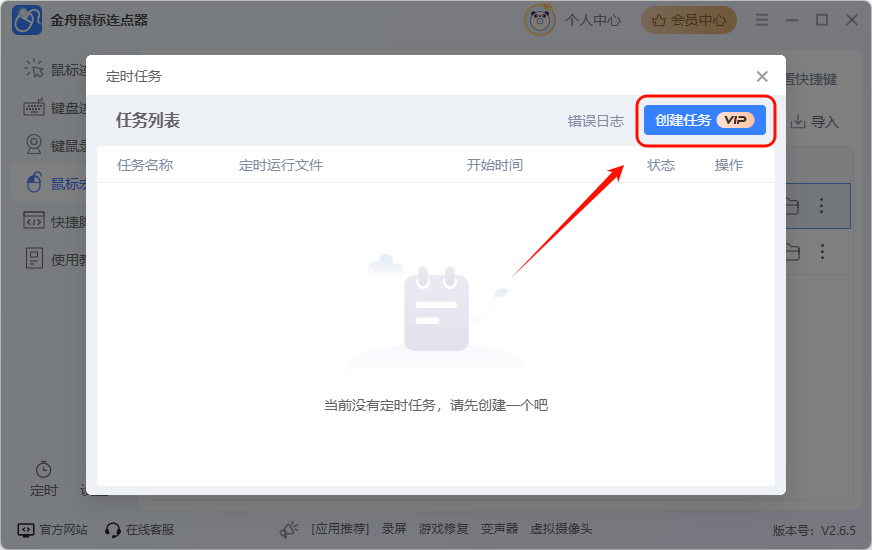Image resolution: width=872 pixels, height=550 pixels.
Task: Open the 错误日志 link
Action: coord(596,121)
